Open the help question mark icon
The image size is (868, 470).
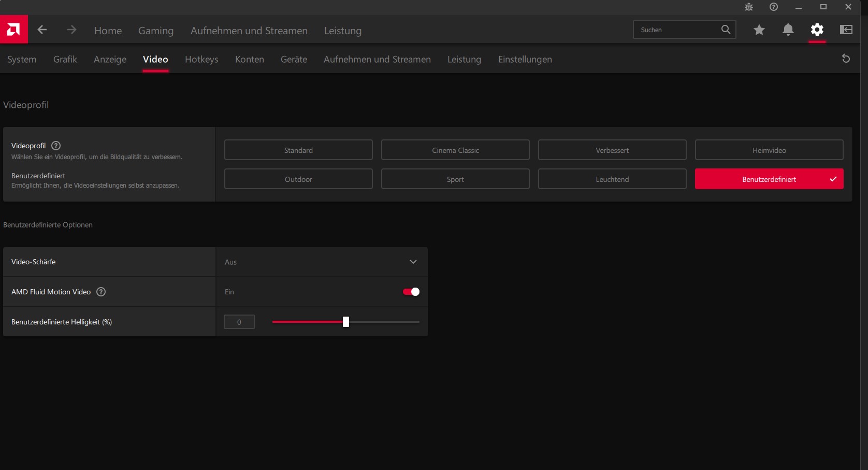click(774, 7)
